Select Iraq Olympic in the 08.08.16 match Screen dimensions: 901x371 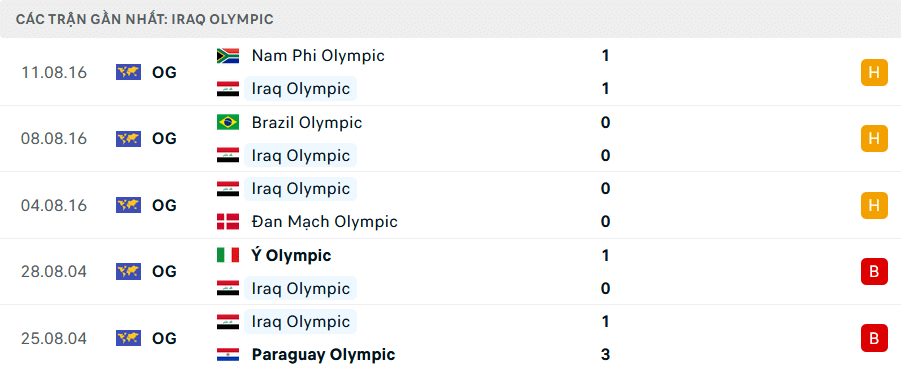coord(301,156)
